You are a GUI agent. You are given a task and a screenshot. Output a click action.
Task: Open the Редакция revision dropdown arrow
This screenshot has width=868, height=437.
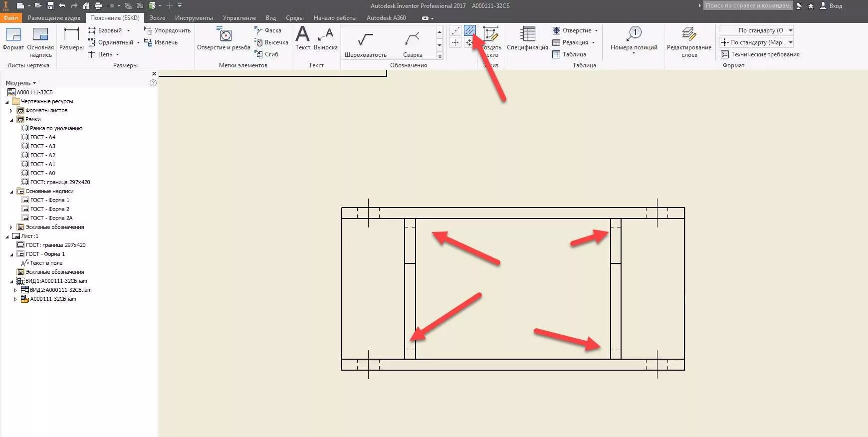click(593, 42)
